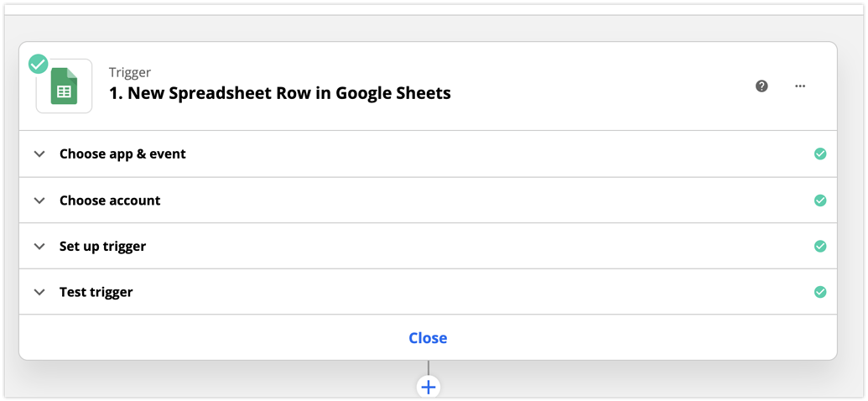Expand the Test trigger chevron
Image resolution: width=868 pixels, height=401 pixels.
coord(39,292)
